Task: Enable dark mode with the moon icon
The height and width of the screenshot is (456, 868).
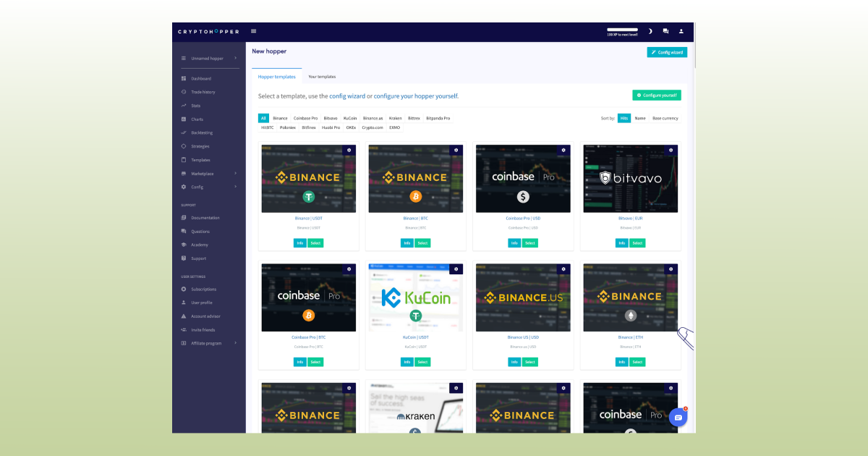Action: coord(650,31)
